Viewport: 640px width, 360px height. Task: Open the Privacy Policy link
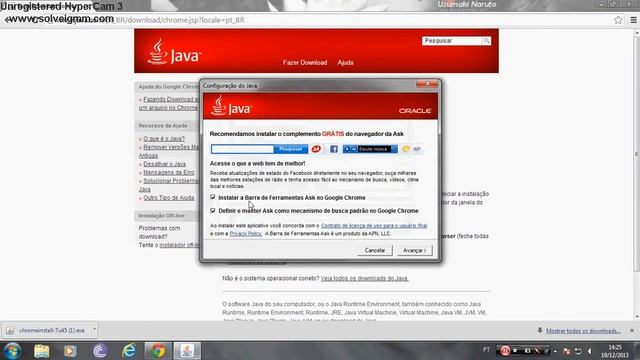246,233
